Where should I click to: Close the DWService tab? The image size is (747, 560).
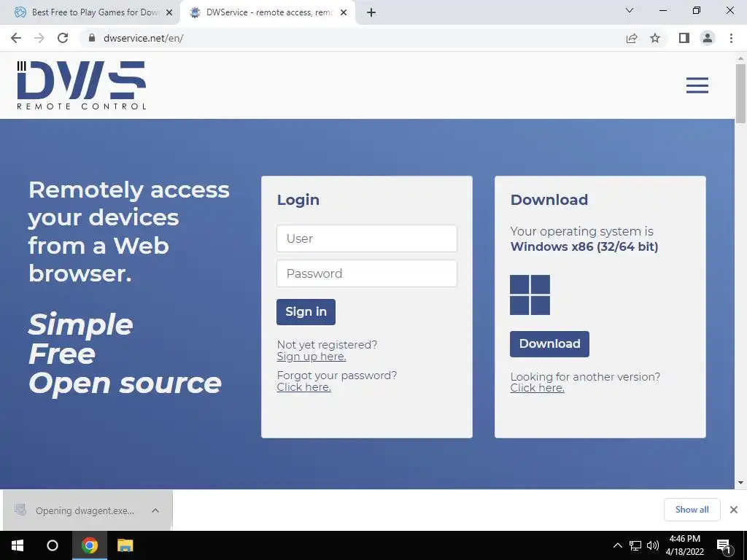point(344,13)
